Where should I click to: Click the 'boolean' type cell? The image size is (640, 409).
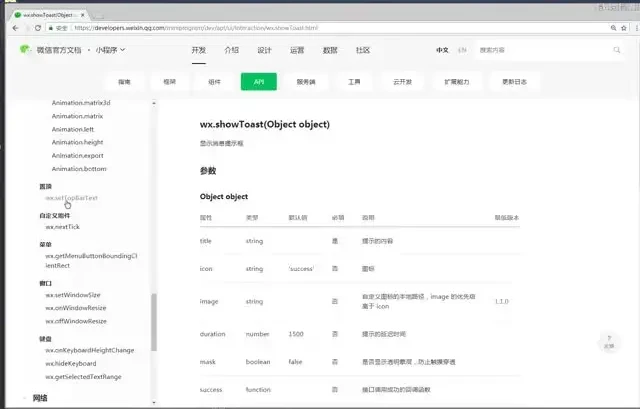click(258, 362)
